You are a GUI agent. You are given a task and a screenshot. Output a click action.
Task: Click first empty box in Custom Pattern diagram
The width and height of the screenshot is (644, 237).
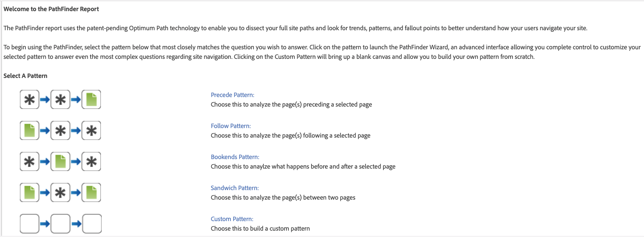[29, 223]
